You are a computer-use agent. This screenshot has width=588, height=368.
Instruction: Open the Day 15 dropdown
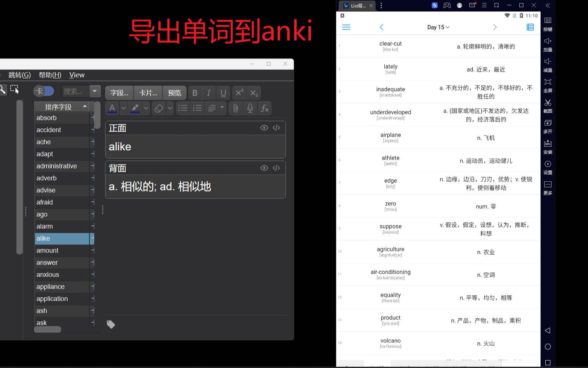[x=438, y=27]
